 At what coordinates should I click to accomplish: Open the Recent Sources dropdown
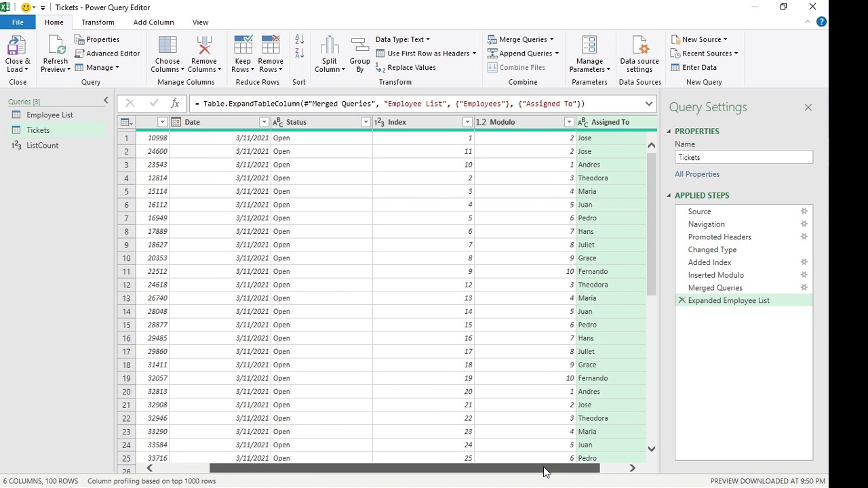coord(705,54)
